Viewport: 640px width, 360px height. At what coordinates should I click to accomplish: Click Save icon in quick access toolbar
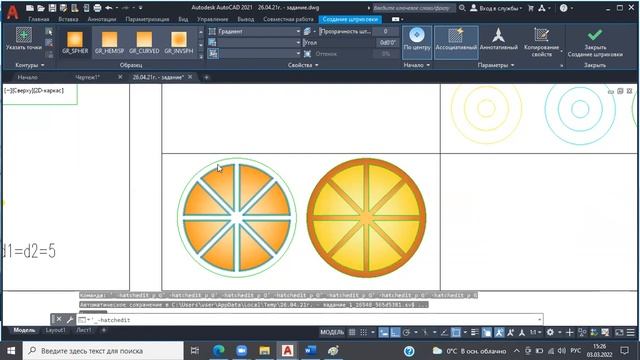click(x=52, y=8)
